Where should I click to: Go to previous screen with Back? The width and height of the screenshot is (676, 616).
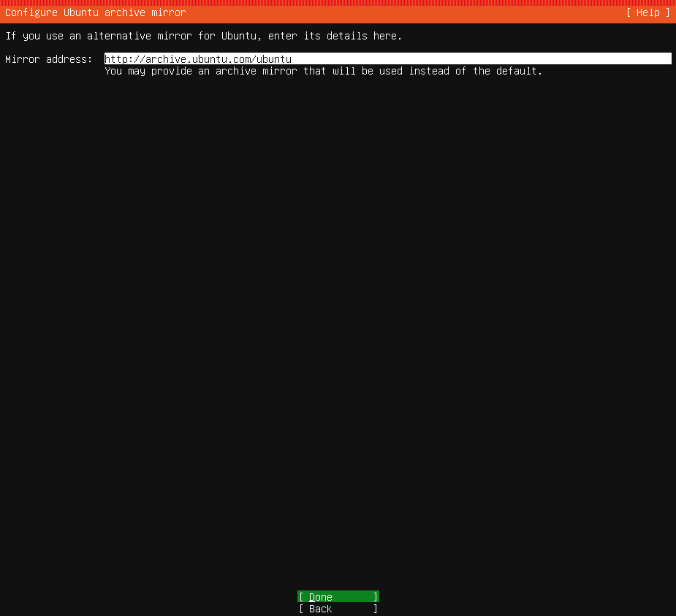(x=338, y=608)
